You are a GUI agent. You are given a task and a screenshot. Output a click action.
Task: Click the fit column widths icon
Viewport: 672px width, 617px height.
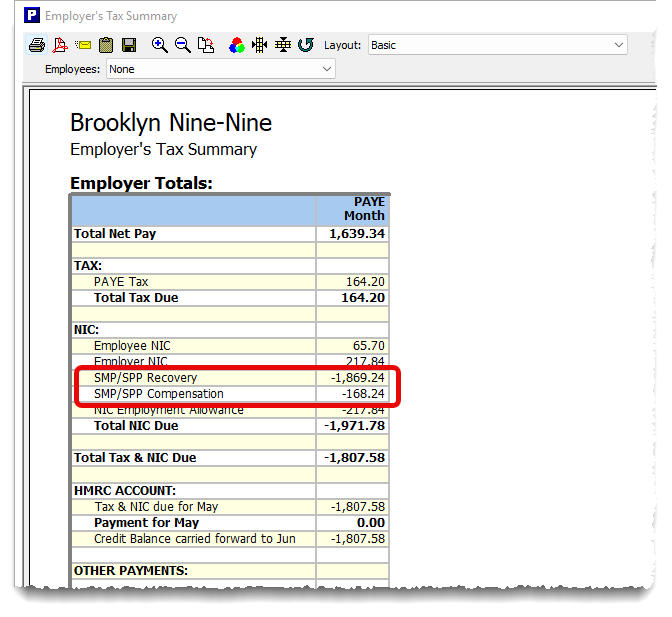click(259, 45)
